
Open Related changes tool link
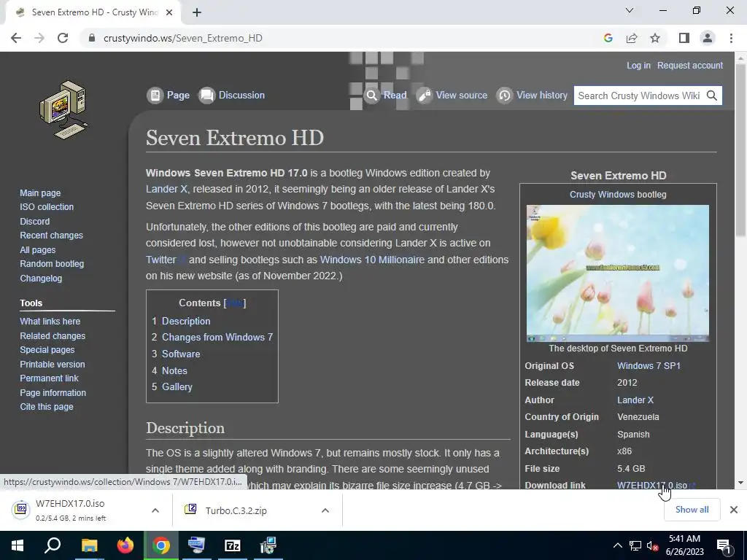click(53, 335)
